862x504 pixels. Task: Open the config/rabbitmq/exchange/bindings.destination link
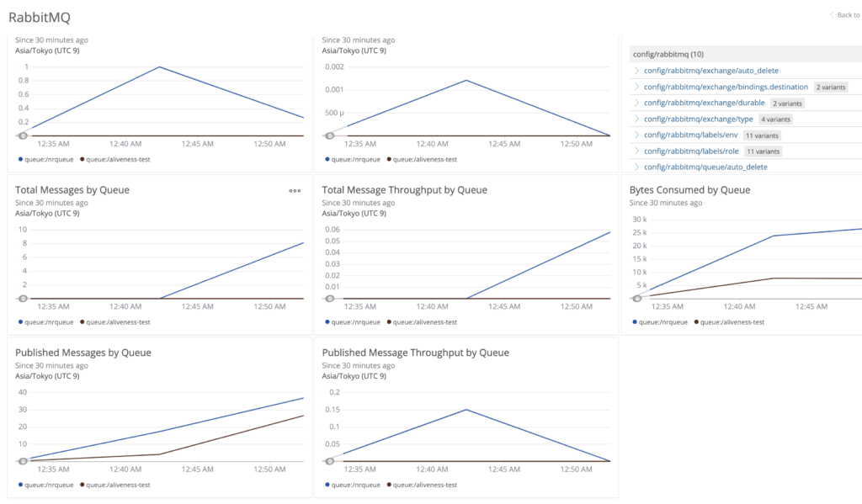tap(726, 87)
